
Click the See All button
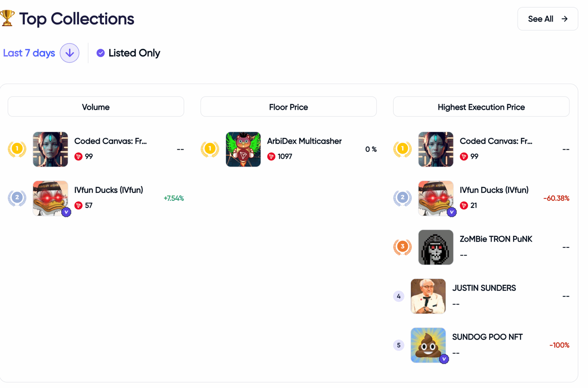click(x=547, y=19)
